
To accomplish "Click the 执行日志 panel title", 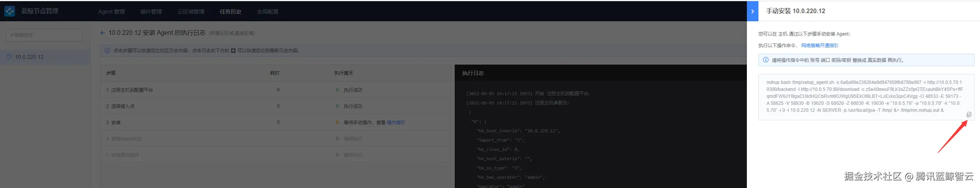I will (x=473, y=73).
